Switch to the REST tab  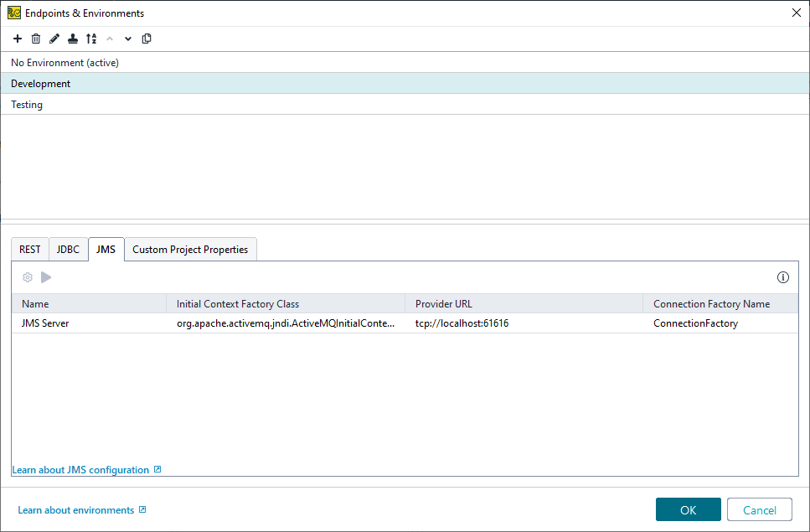(29, 249)
